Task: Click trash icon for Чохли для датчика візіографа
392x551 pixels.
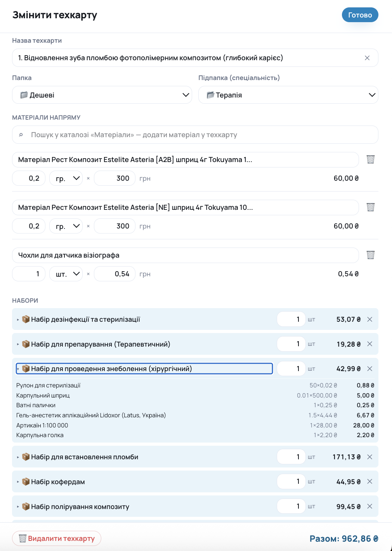Action: tap(371, 255)
